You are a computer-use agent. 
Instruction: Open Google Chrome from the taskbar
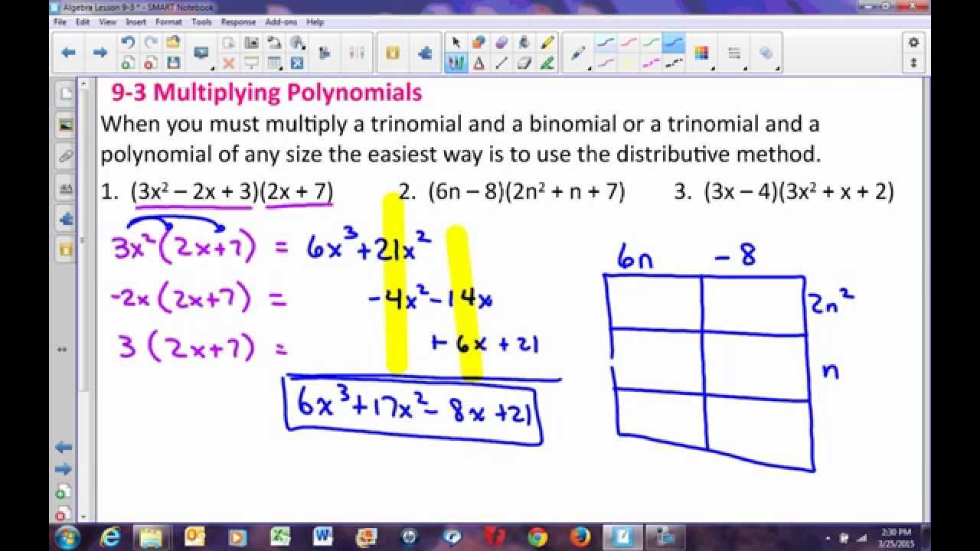point(537,536)
